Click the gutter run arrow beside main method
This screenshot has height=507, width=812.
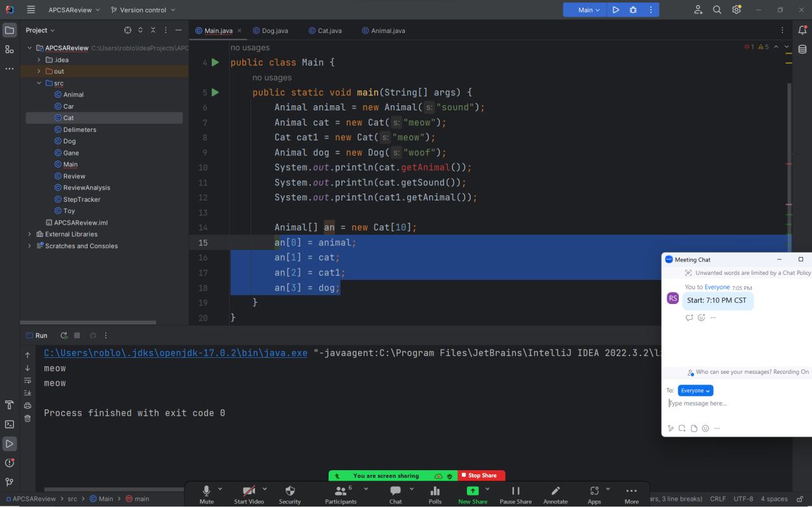pyautogui.click(x=215, y=93)
